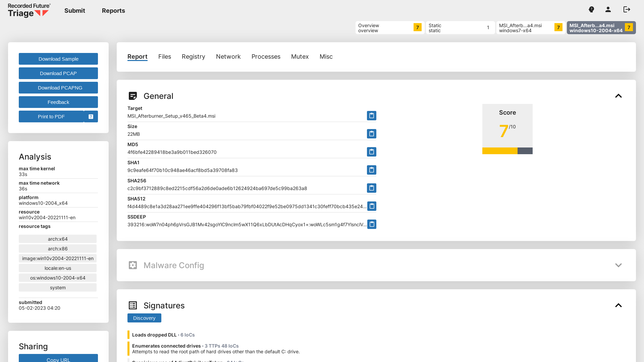Copy the SHA256 hash to clipboard
Image resolution: width=644 pixels, height=362 pixels.
(x=371, y=188)
